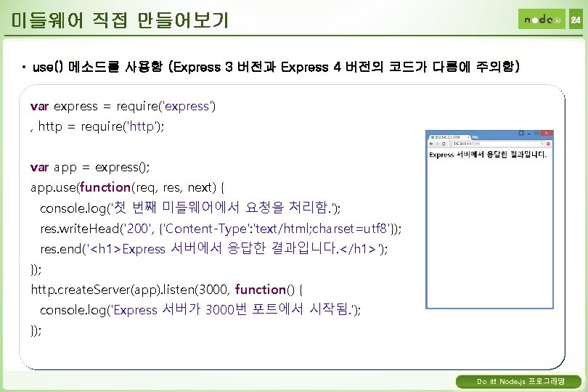Click the Chrome user profile button
Image resolution: width=588 pixels, height=392 pixels.
521,133
